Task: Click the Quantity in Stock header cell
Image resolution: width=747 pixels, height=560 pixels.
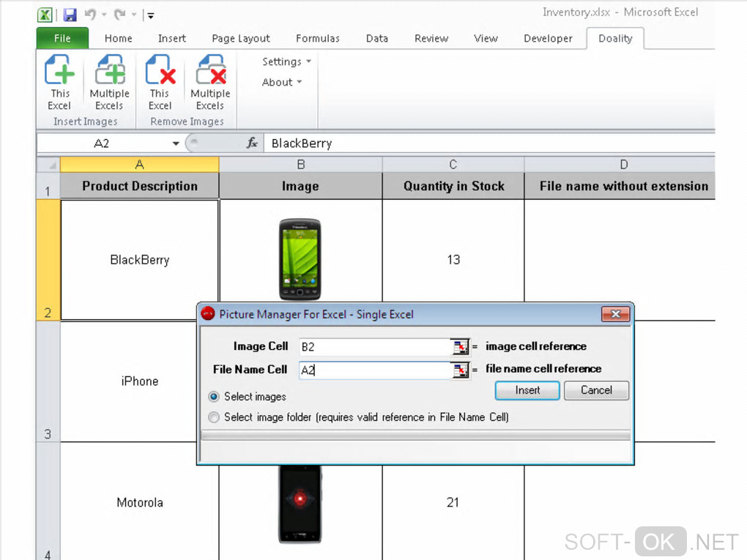Action: pyautogui.click(x=453, y=186)
